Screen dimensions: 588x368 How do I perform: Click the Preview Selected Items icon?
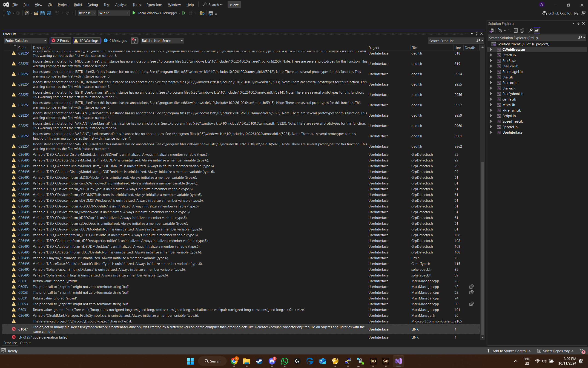pyautogui.click(x=537, y=31)
